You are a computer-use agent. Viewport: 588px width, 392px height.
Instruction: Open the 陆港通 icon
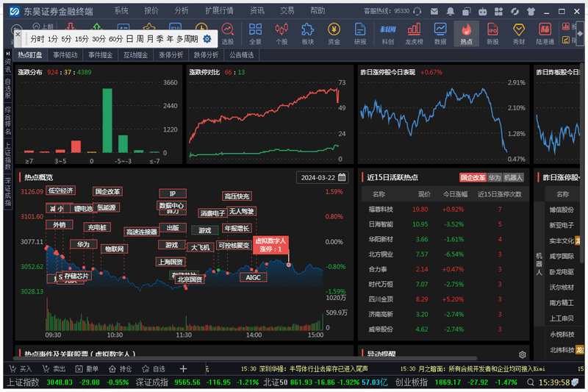[545, 33]
